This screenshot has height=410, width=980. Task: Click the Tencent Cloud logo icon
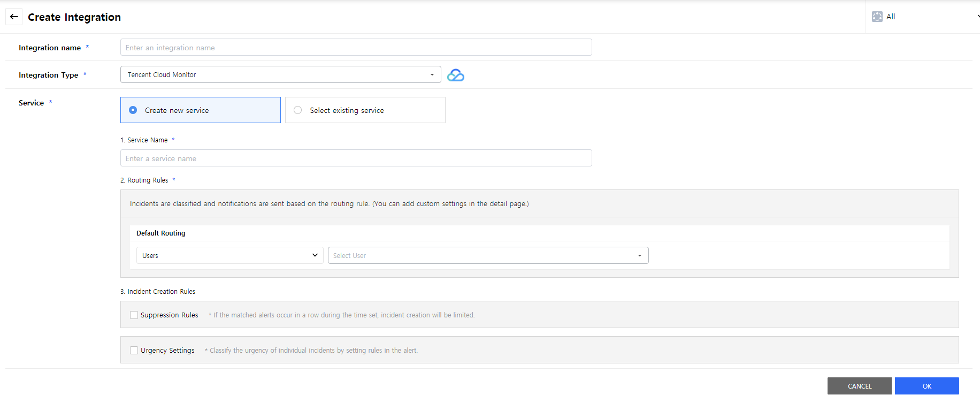point(455,75)
